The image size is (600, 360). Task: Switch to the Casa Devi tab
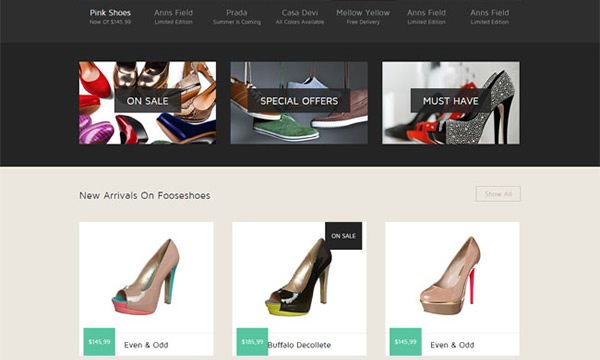click(x=300, y=17)
